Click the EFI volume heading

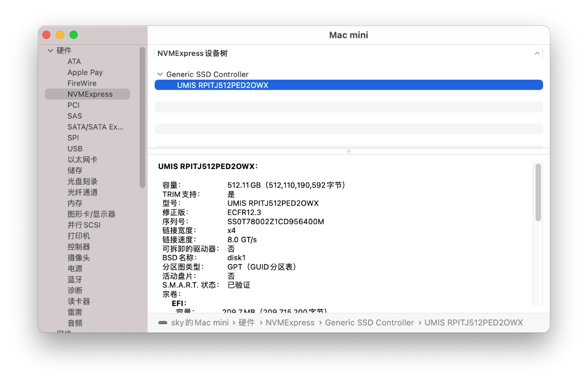click(x=179, y=303)
